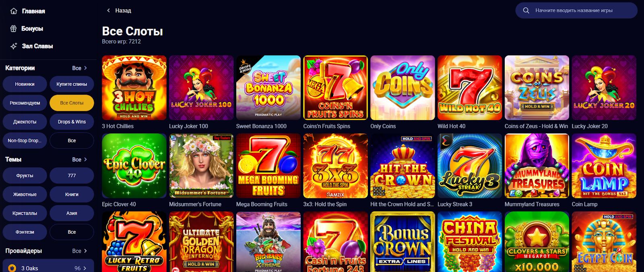Expand all Категории with Все arrow
Image resolution: width=644 pixels, height=272 pixels.
tap(80, 68)
